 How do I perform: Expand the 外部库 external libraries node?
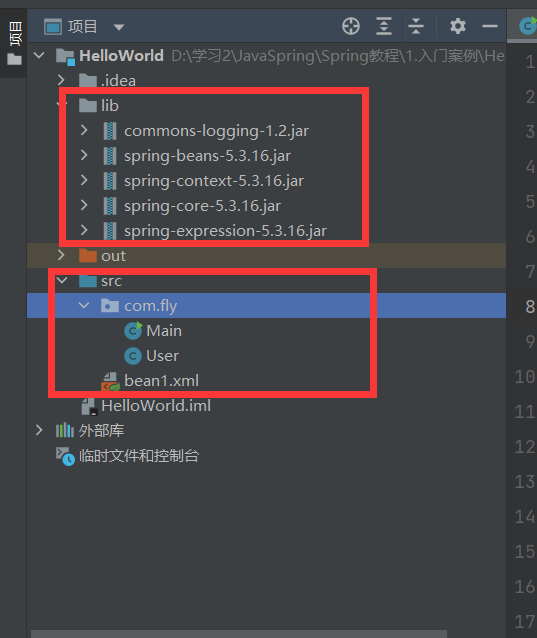click(39, 430)
